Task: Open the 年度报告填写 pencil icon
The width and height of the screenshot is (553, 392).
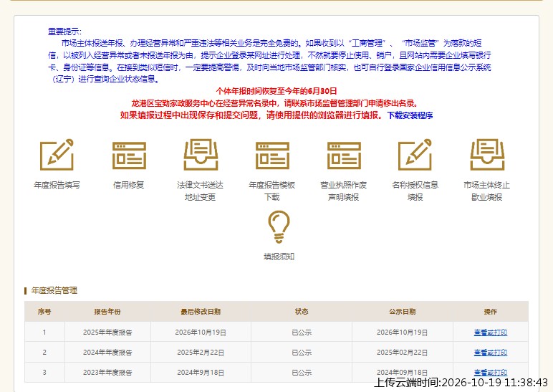Action: [x=57, y=155]
